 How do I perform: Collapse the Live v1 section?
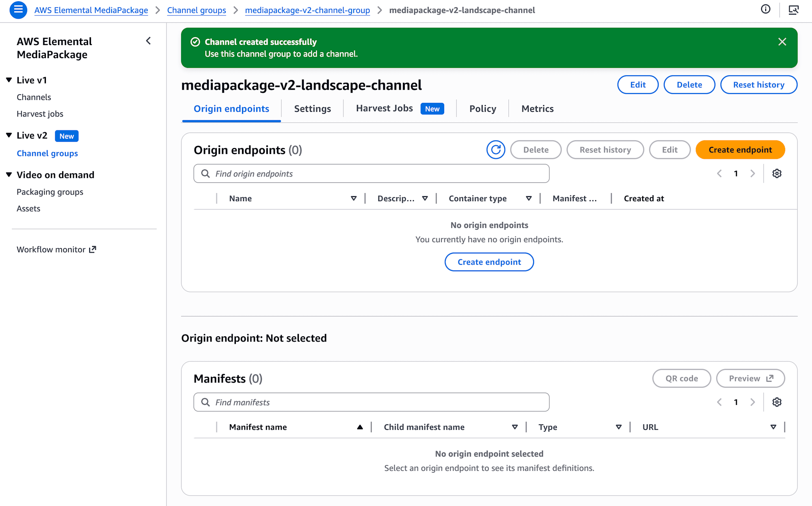point(9,80)
